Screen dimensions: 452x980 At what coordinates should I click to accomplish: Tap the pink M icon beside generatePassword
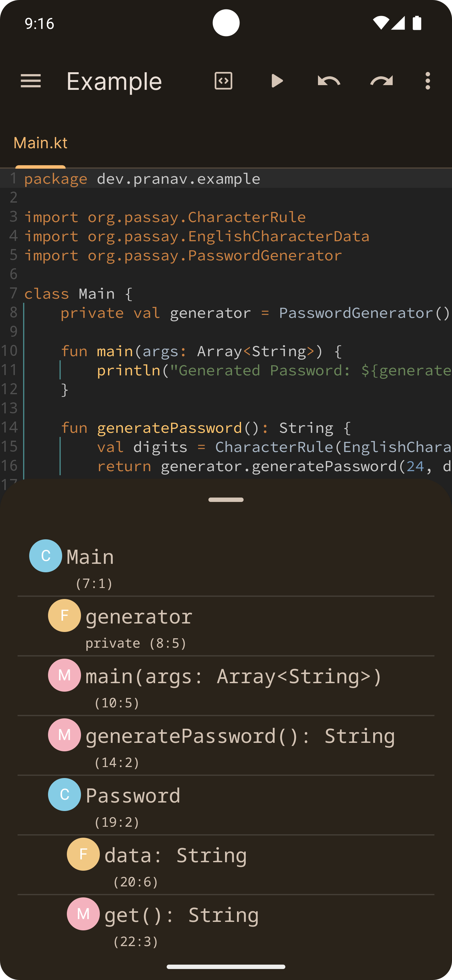pos(64,735)
